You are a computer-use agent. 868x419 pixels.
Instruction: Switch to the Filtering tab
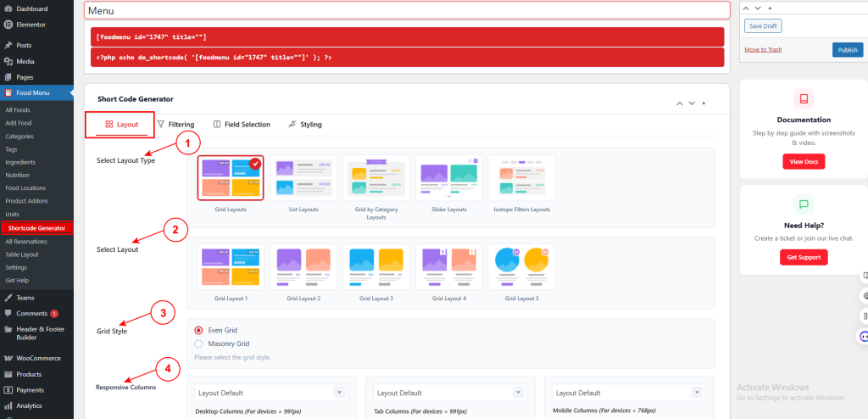175,125
